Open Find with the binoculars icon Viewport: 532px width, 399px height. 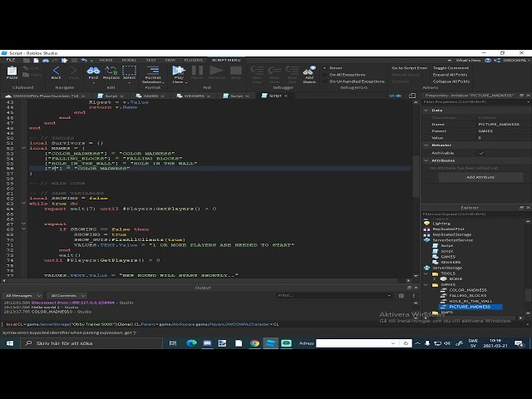click(x=93, y=71)
